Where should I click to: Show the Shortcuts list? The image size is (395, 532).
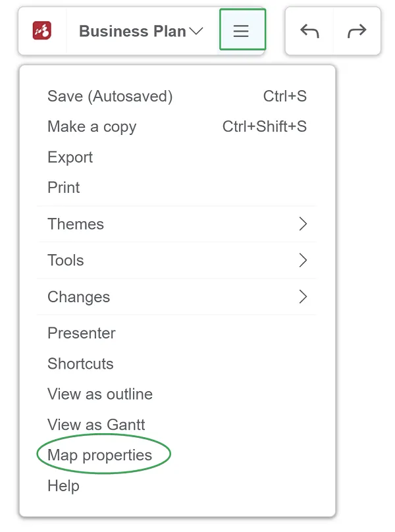(x=177, y=363)
